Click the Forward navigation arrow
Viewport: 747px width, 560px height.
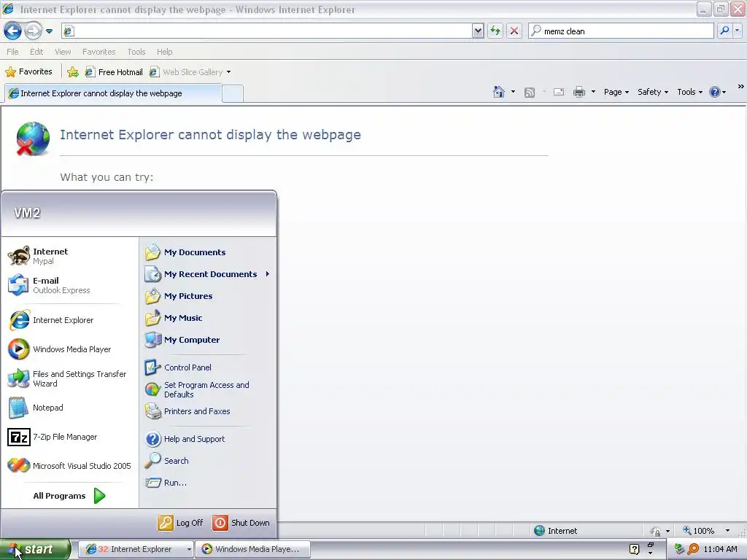click(x=33, y=31)
